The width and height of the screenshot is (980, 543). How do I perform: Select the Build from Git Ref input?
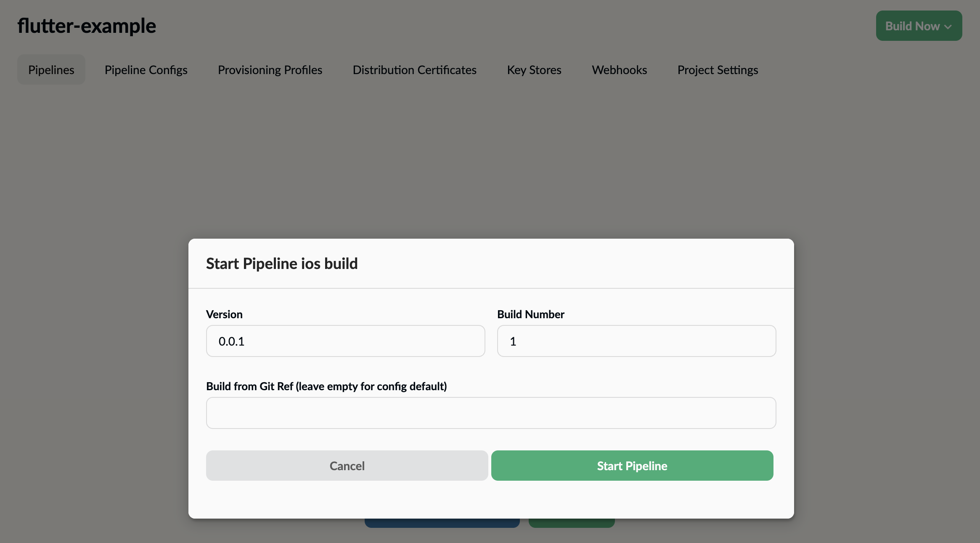tap(490, 413)
